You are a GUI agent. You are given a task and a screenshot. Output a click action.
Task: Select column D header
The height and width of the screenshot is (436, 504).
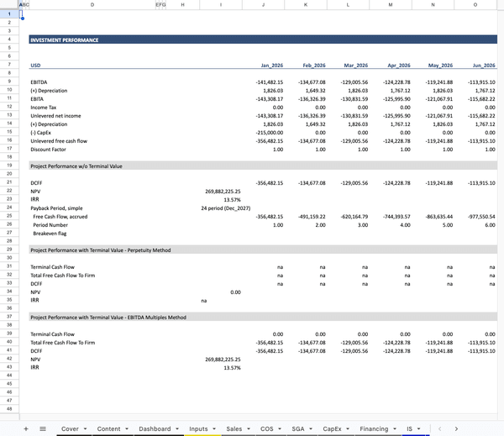pos(92,5)
